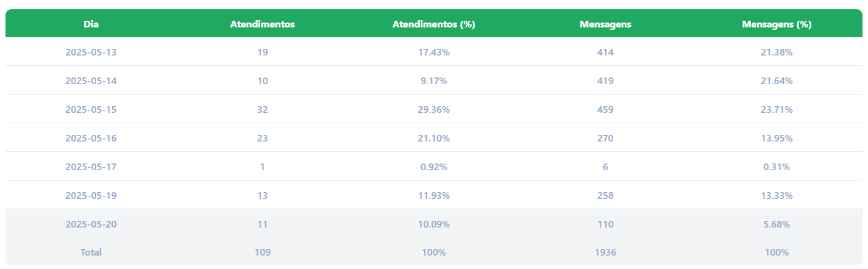Select the 2025-05-13 date cell
The width and height of the screenshot is (868, 269).
[x=91, y=52]
